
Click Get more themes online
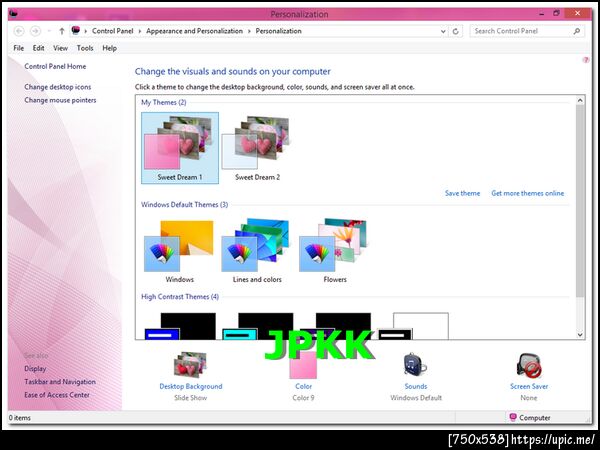tap(528, 193)
